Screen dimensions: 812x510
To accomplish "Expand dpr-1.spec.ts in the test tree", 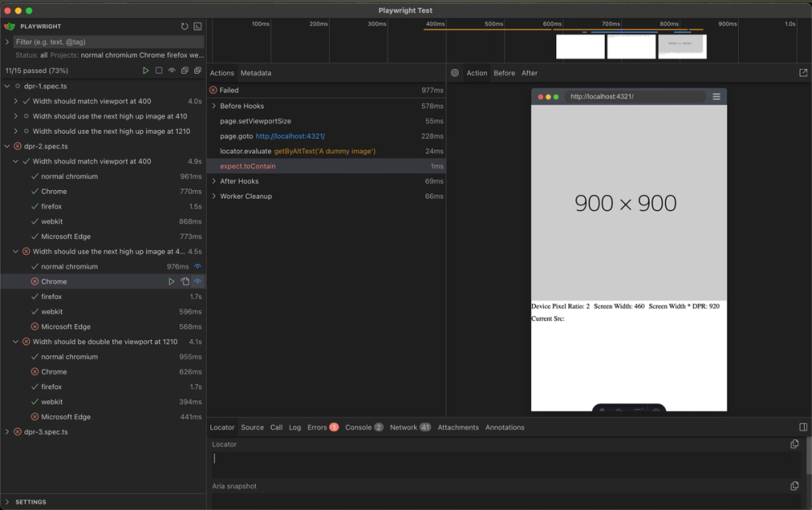I will pyautogui.click(x=6, y=85).
